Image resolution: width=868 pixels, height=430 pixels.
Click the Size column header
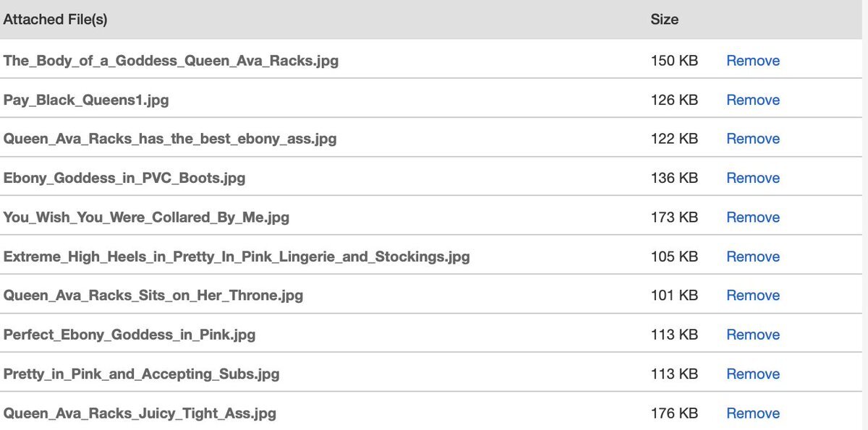point(664,20)
